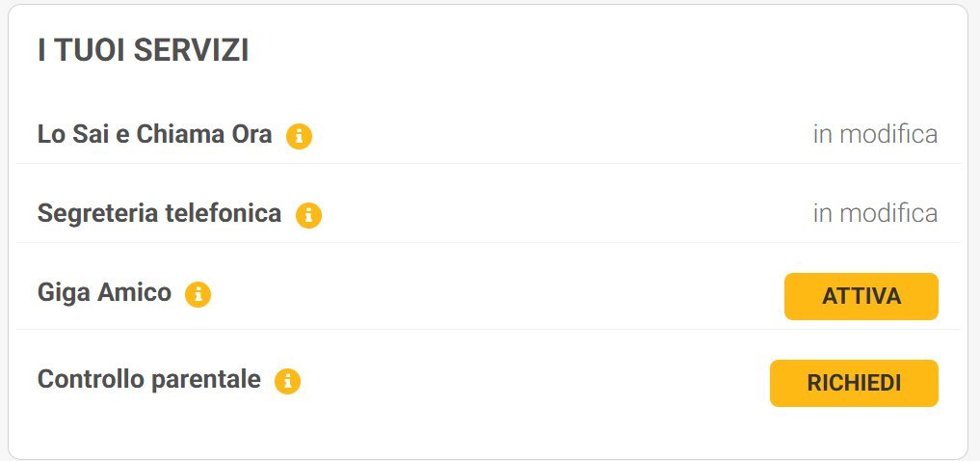Screen dimensions: 980x461
Task: Select the Segreteria telefonica label
Action: pos(159,213)
